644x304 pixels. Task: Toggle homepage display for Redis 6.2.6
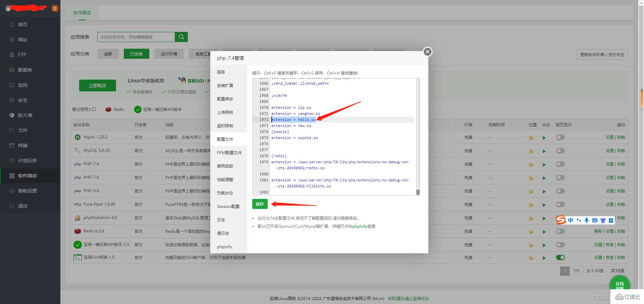560,231
